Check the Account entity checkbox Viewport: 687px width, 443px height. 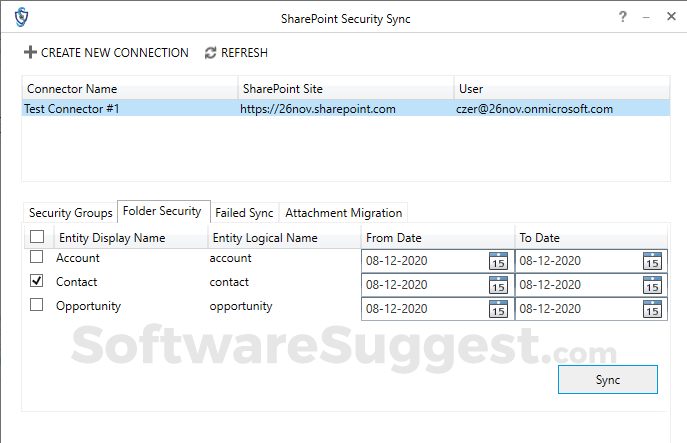point(37,257)
